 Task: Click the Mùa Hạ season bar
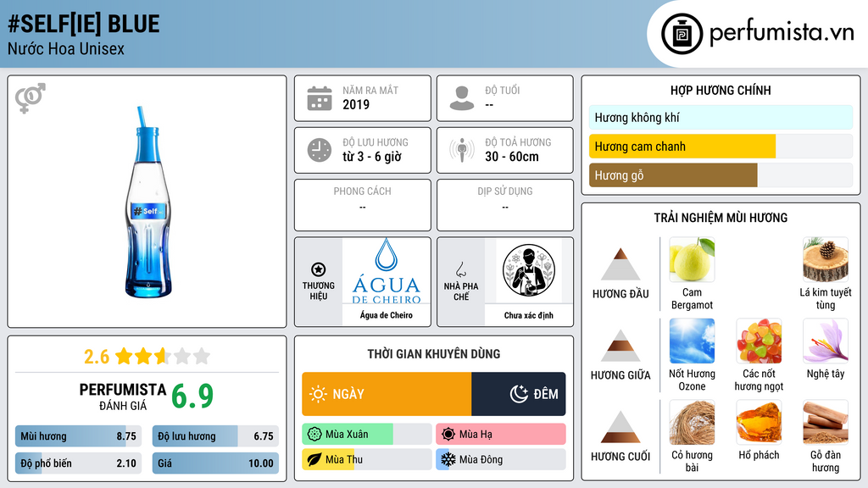pyautogui.click(x=500, y=435)
